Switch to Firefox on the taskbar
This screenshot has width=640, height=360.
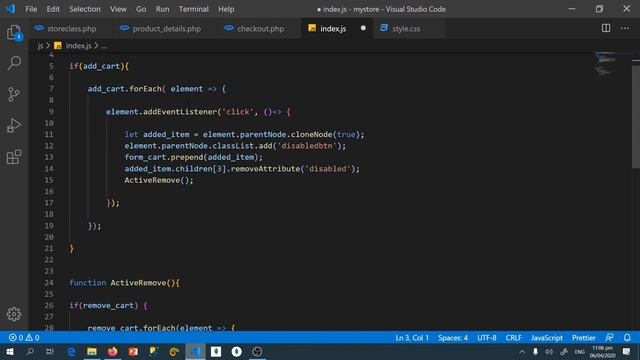[x=112, y=351]
